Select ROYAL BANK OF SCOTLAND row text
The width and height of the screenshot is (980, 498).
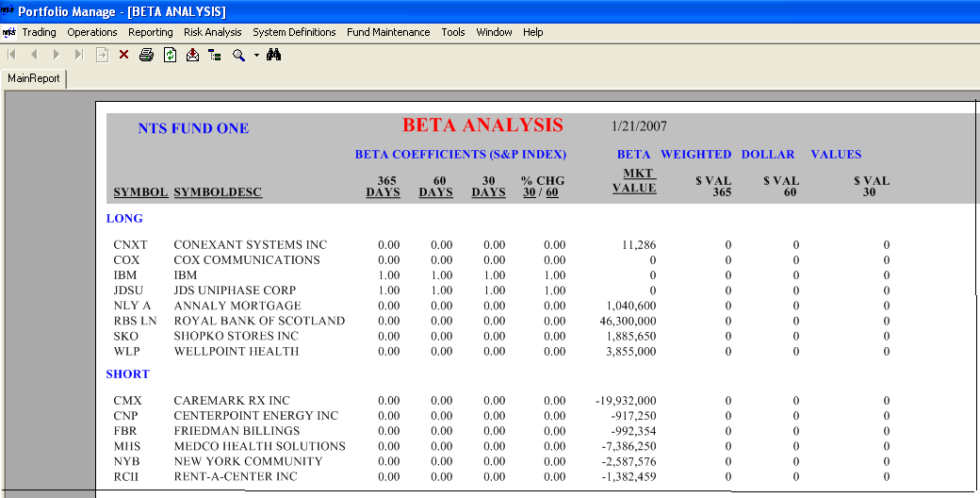click(259, 321)
